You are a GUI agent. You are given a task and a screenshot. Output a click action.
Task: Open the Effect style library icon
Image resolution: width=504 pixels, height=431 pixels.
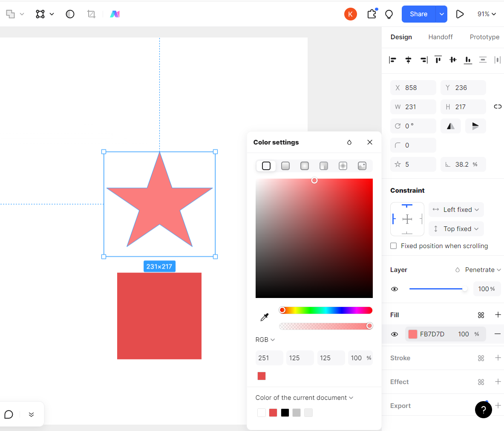point(481,382)
